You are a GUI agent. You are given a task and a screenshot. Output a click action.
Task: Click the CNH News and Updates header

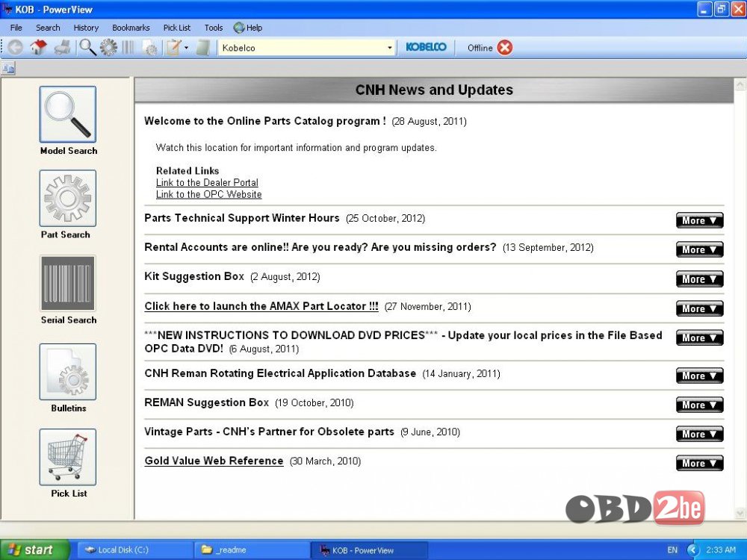point(434,90)
